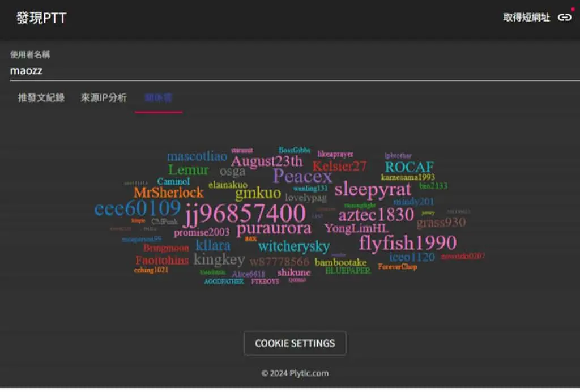
Task: Click the © 2024 Plytic.com footer text
Action: tap(295, 373)
